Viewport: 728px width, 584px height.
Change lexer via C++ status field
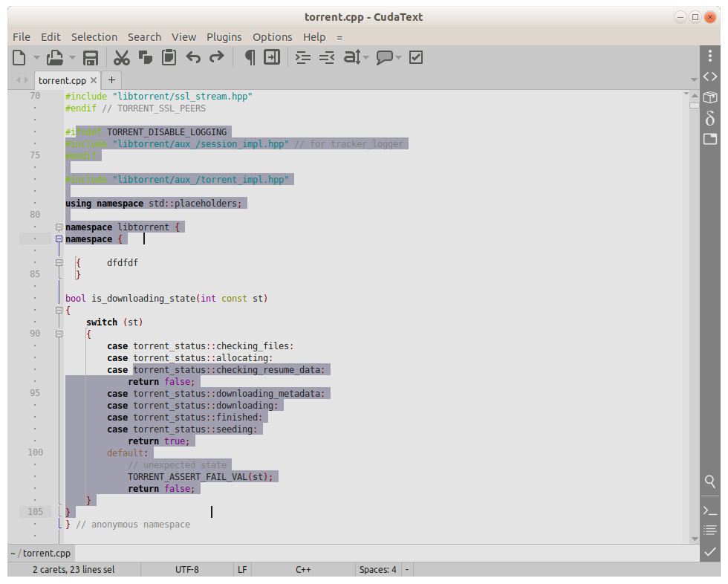303,570
